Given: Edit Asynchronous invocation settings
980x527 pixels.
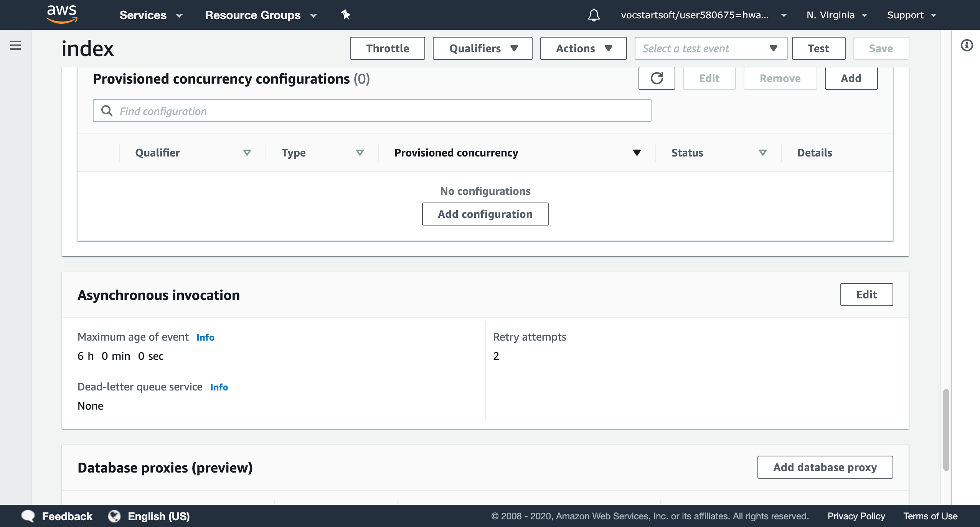Looking at the screenshot, I should [866, 295].
